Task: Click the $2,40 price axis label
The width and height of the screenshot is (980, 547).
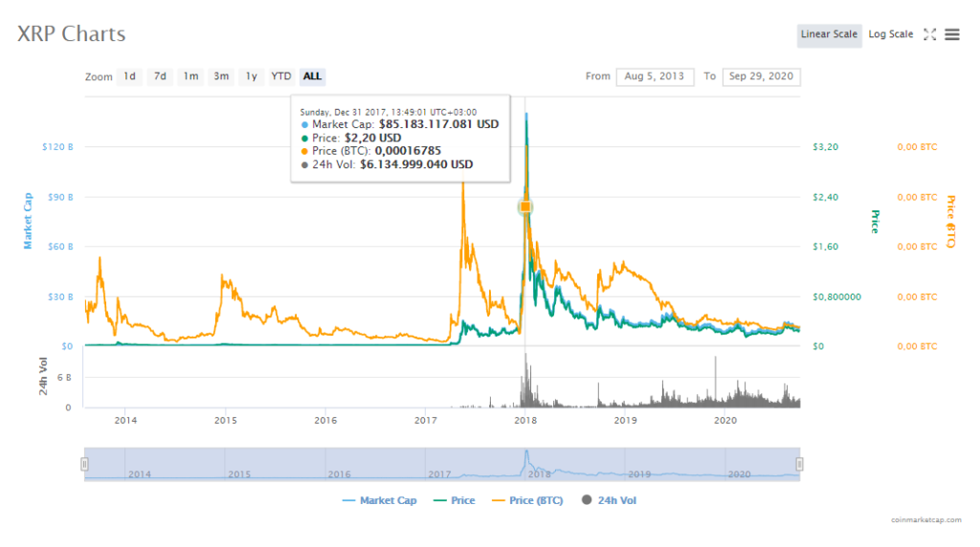Action: (x=825, y=197)
